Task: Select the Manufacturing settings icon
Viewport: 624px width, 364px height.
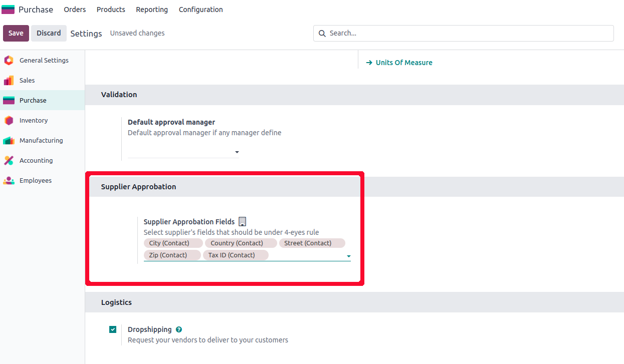Action: point(9,141)
